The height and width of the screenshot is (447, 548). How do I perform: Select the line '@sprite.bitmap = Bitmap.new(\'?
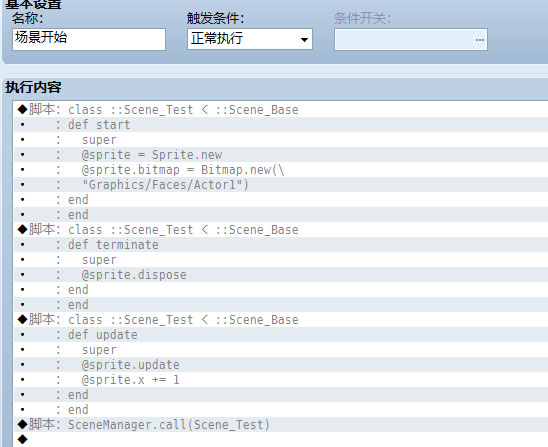click(281, 170)
